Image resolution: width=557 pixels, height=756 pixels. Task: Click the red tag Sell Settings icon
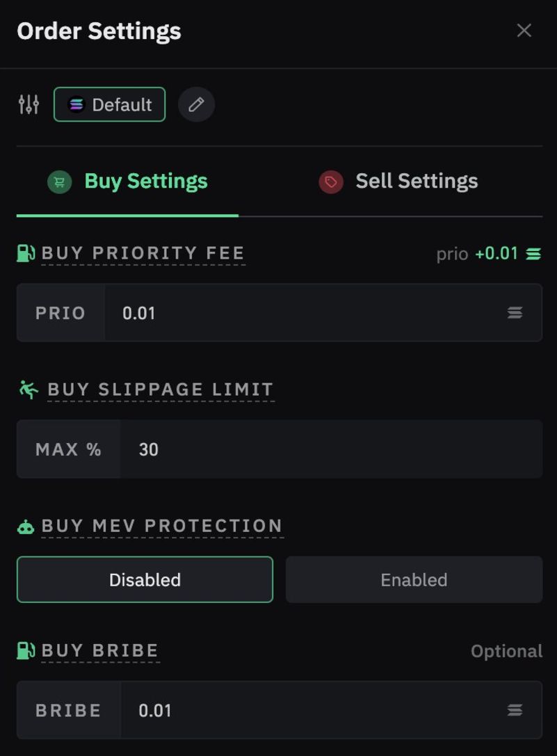tap(331, 182)
